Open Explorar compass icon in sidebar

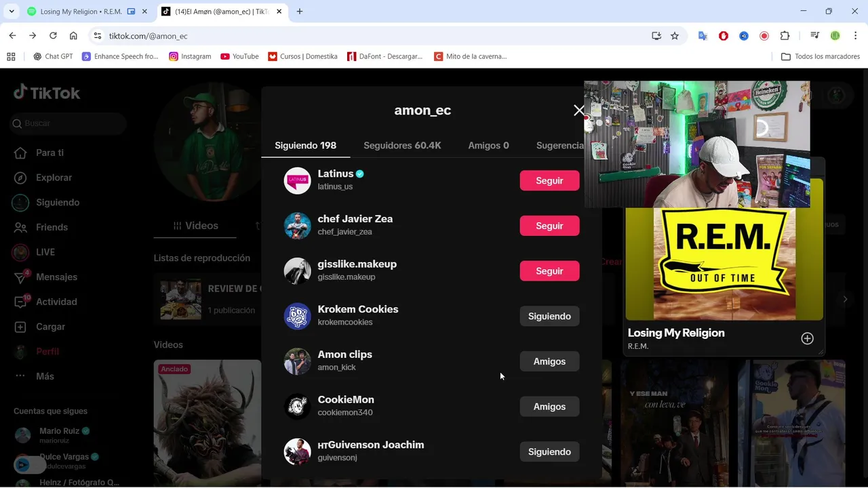[21, 178]
